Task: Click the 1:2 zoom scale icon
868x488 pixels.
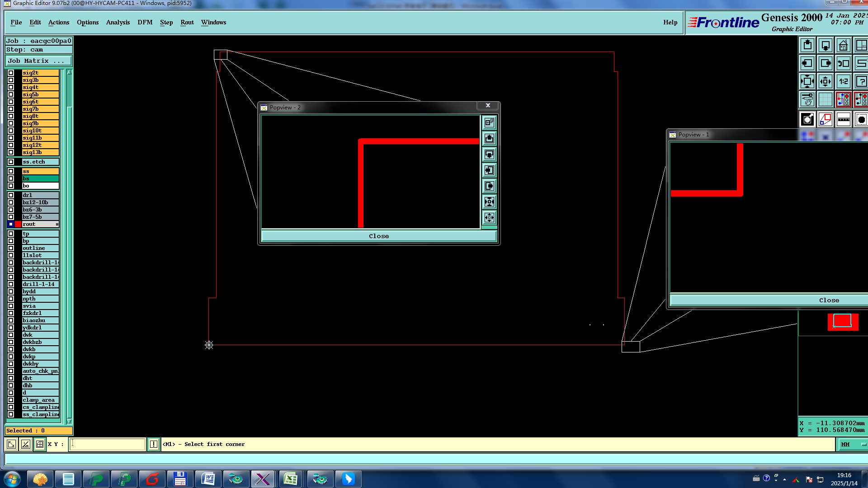Action: tap(843, 82)
